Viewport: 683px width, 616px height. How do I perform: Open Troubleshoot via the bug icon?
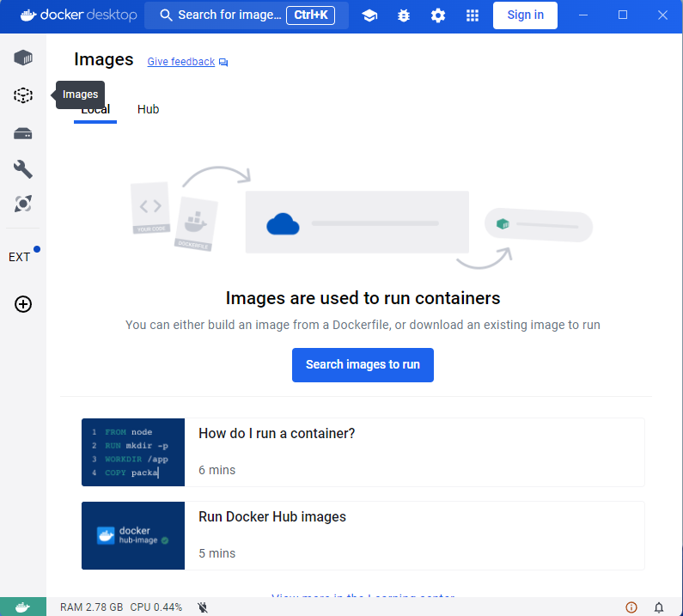[x=404, y=15]
